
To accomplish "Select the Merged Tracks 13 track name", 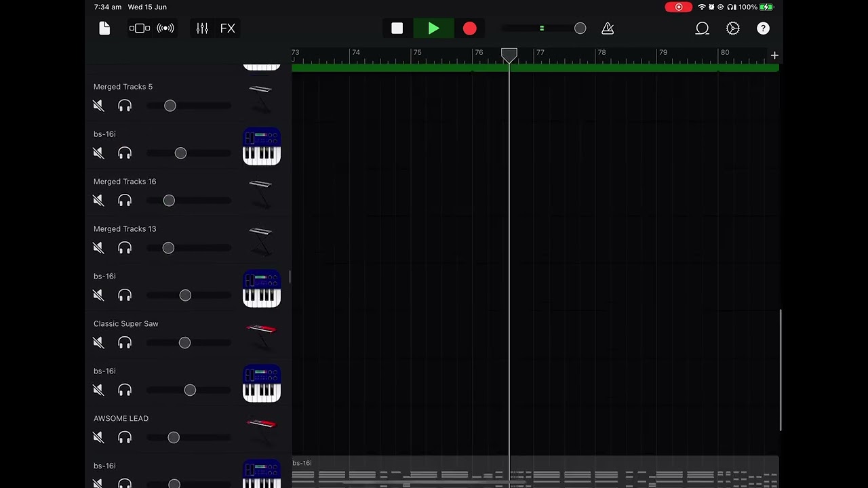I will click(x=125, y=229).
